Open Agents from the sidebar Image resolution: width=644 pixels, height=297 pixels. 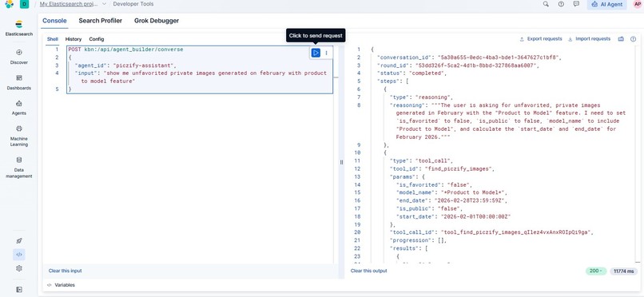(19, 108)
